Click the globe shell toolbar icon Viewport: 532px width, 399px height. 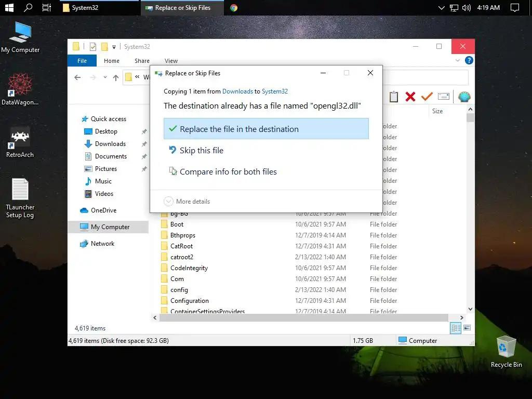click(464, 97)
